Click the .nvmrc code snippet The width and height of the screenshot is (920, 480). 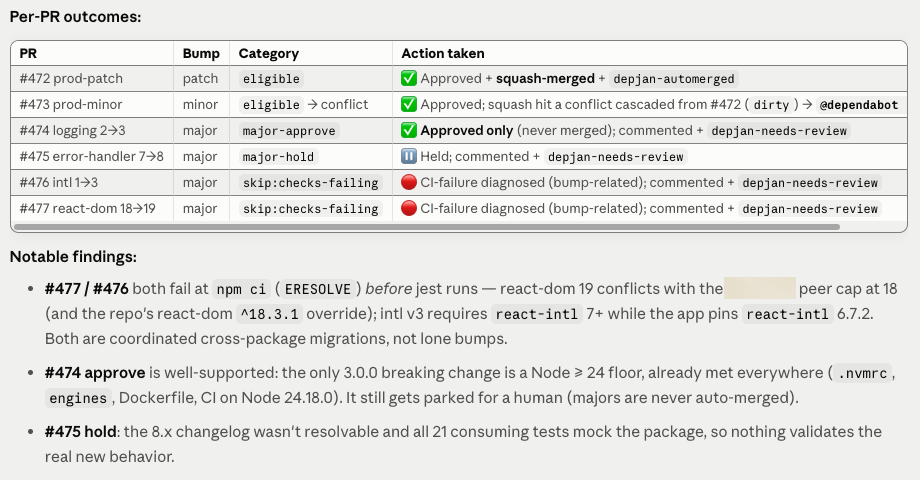pos(862,373)
